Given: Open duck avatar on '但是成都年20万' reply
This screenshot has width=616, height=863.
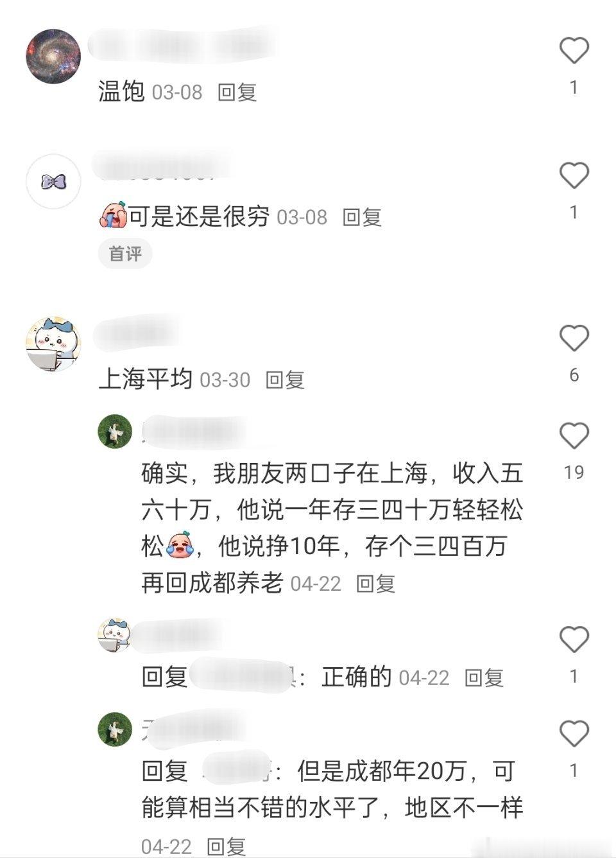Looking at the screenshot, I should pos(115,729).
